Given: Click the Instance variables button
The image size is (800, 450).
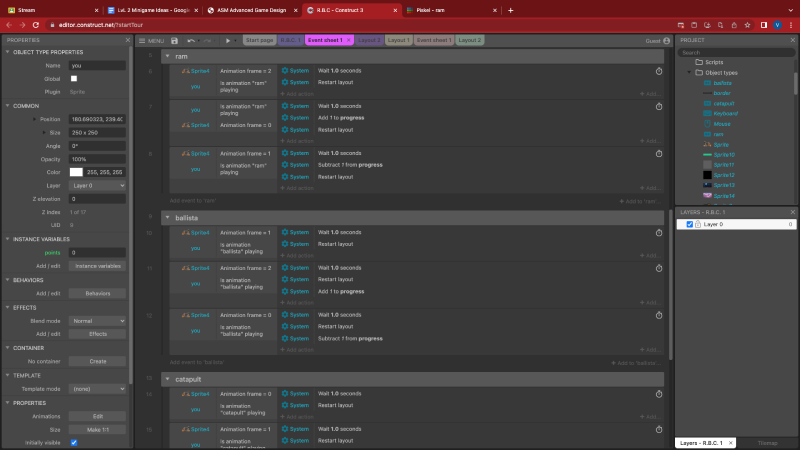Looking at the screenshot, I should point(97,266).
